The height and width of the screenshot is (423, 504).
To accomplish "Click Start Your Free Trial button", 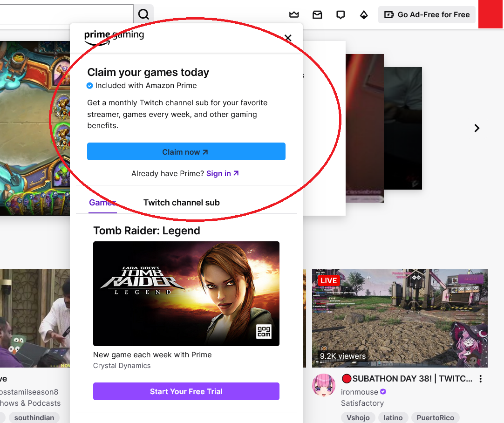I will coord(186,391).
